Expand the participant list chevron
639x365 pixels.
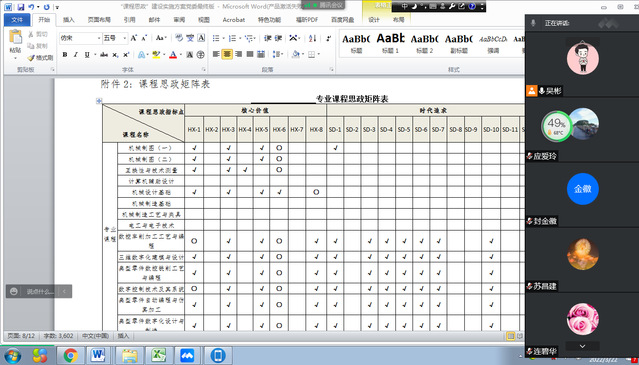click(582, 346)
